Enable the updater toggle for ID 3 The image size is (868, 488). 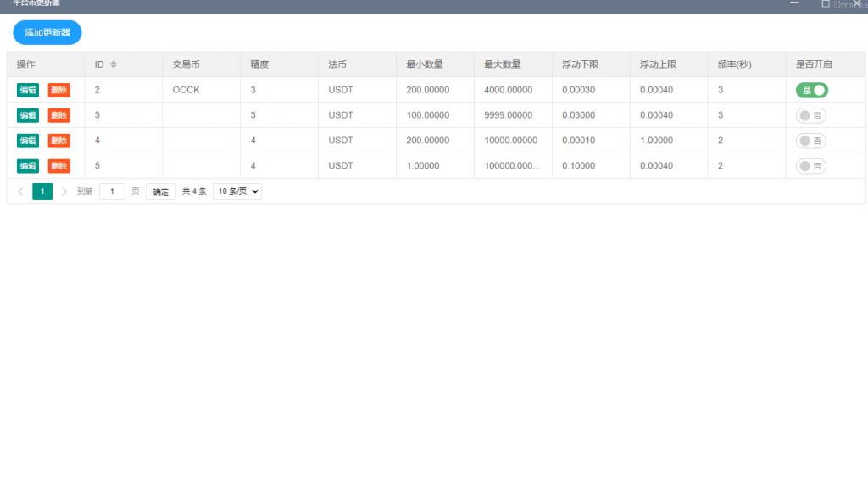coord(811,115)
